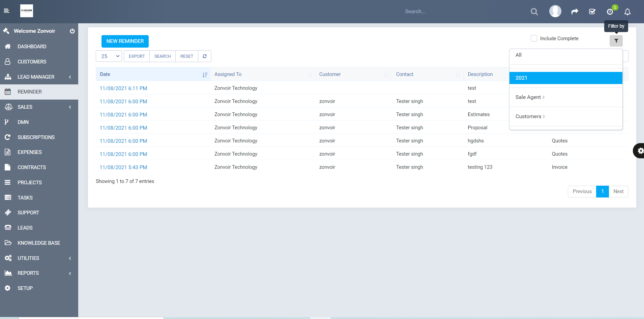Open the floating settings gear on right edge
This screenshot has width=644, height=319.
pyautogui.click(x=640, y=151)
